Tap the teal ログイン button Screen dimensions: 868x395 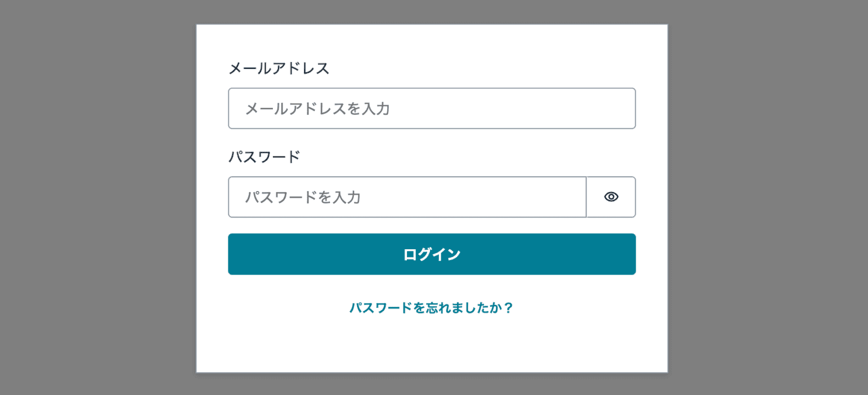[x=432, y=254]
